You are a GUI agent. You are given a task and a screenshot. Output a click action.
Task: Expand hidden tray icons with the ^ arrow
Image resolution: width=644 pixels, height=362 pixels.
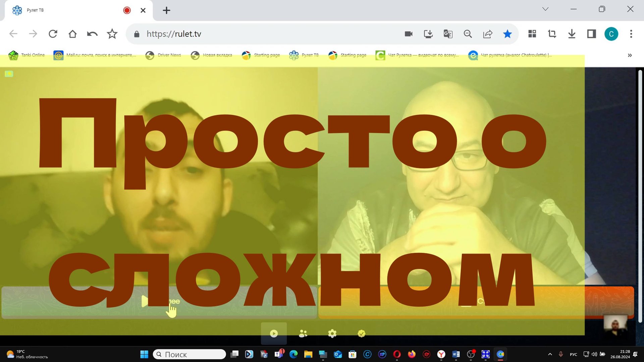[550, 354]
